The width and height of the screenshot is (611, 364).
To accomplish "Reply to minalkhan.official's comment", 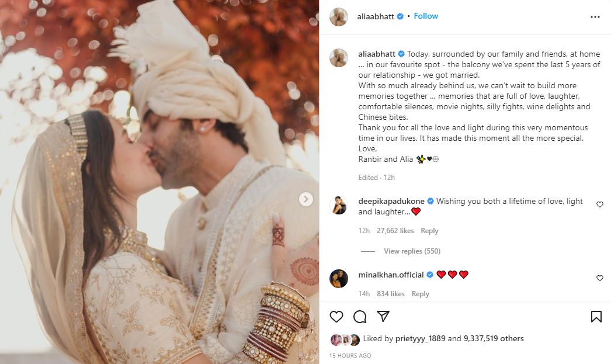I will 421,294.
